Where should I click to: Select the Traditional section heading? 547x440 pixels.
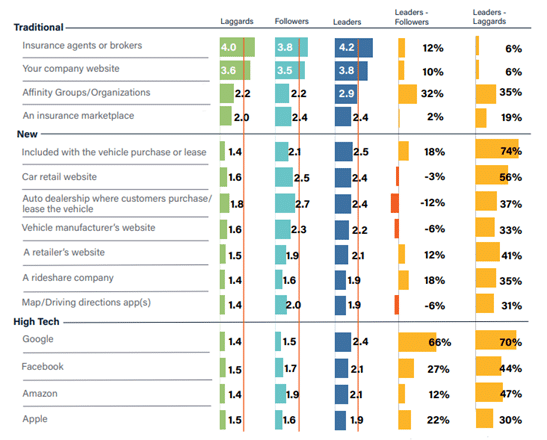[x=38, y=27]
